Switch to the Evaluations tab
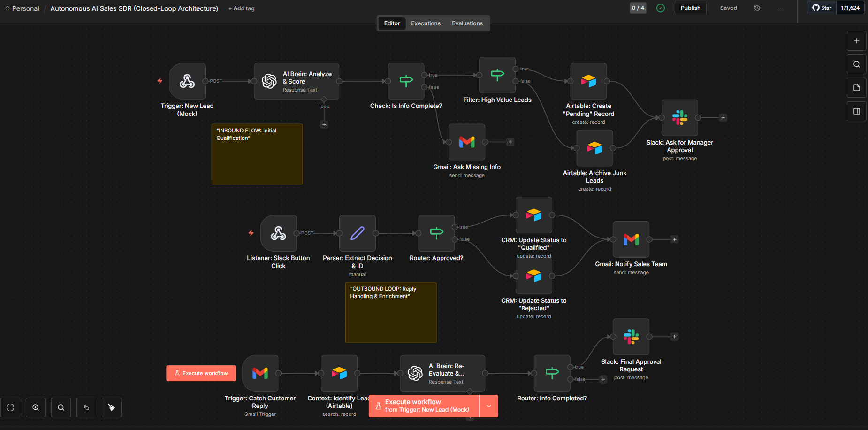 (x=467, y=23)
